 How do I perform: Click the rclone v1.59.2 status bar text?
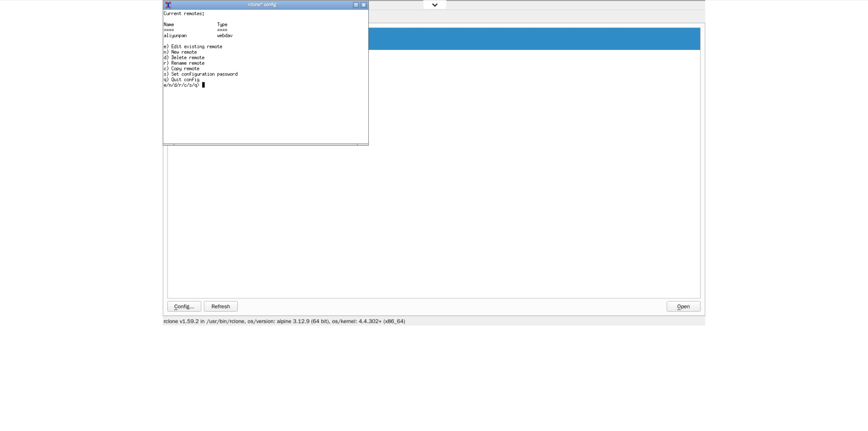(284, 321)
